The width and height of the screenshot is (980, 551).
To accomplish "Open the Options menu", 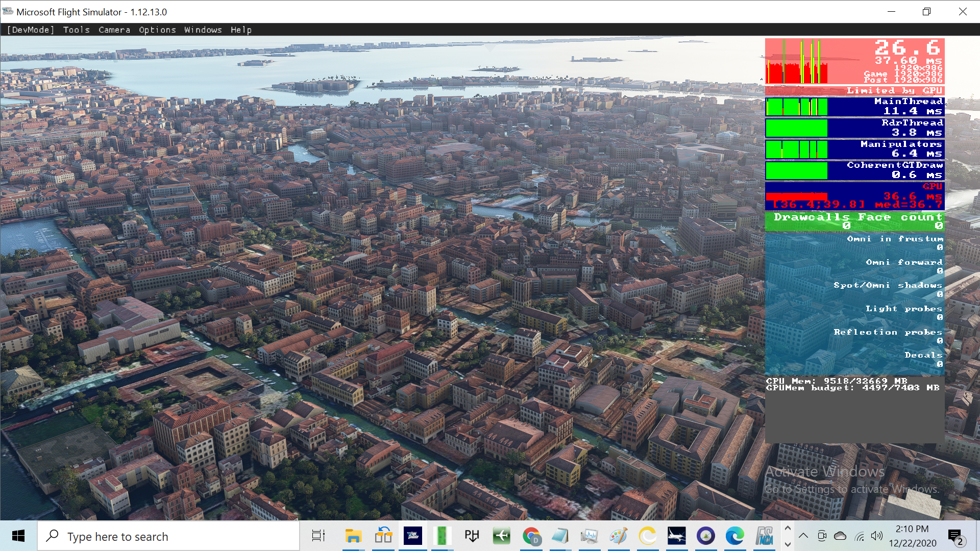I will click(157, 30).
